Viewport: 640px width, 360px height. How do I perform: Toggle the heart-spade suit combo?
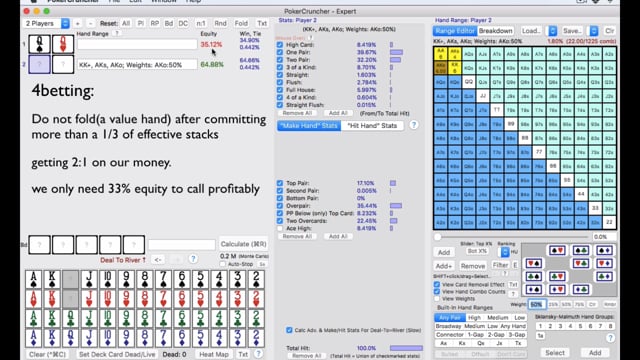pos(533,263)
